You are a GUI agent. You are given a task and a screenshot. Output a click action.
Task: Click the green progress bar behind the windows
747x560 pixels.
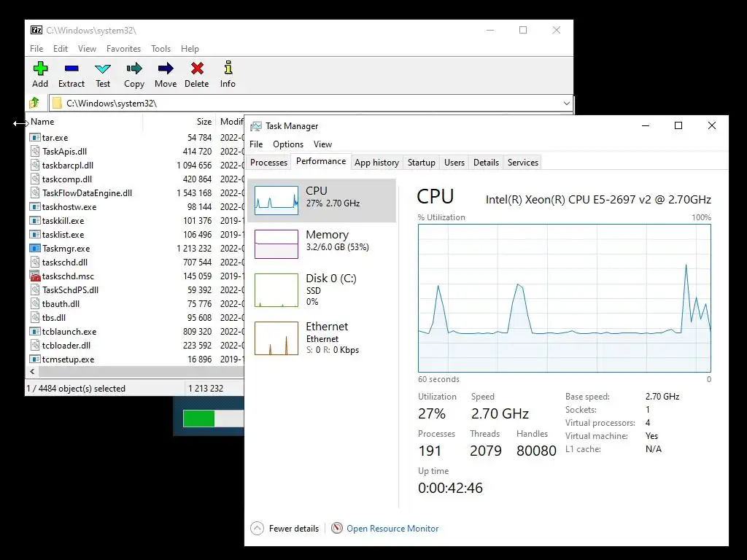point(198,419)
